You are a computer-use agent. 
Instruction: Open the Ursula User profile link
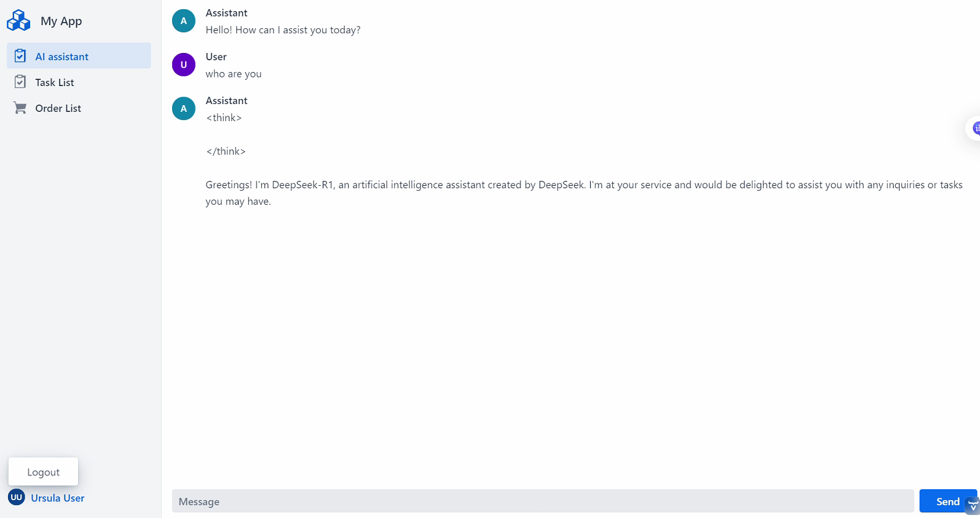tap(58, 498)
